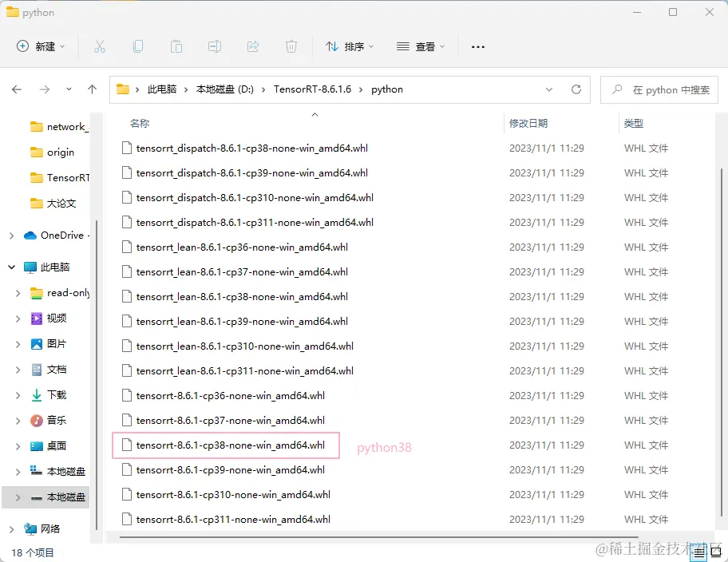Click TensorRT-8.6.1.6 in the breadcrumb path
728x562 pixels.
click(311, 89)
